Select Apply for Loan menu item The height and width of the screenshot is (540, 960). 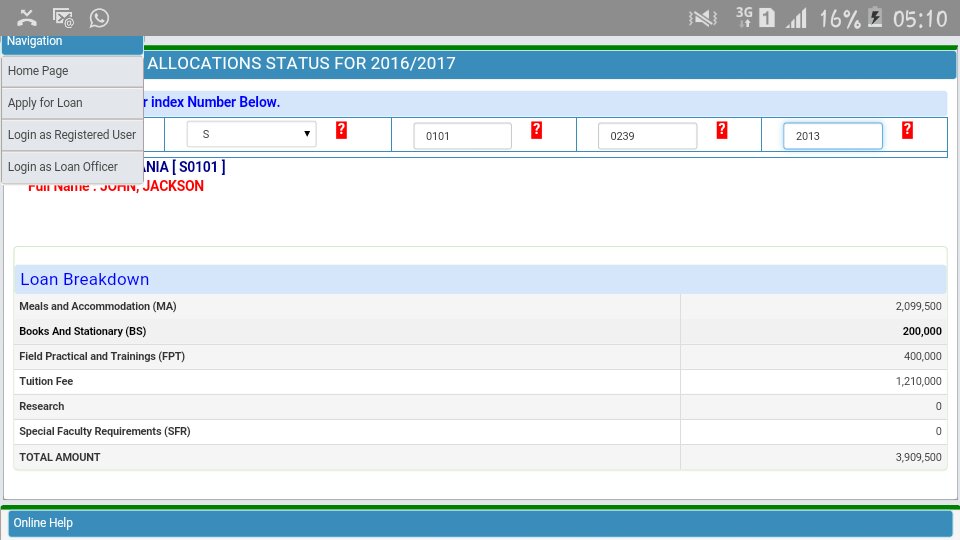72,103
